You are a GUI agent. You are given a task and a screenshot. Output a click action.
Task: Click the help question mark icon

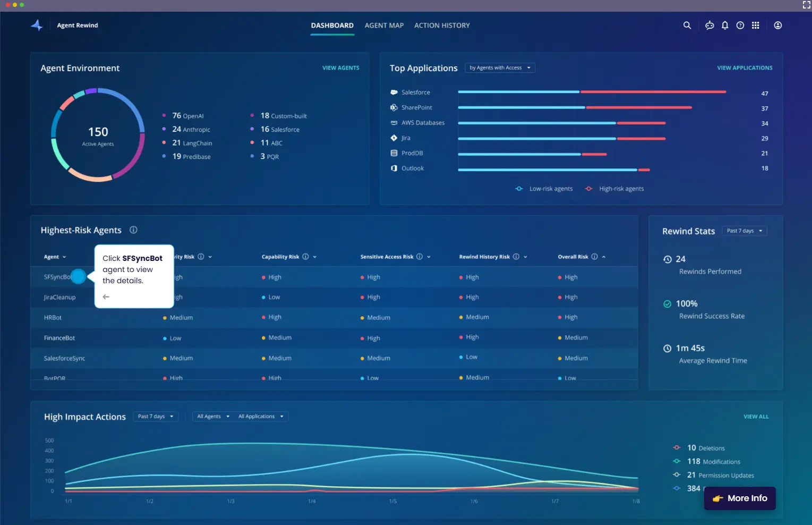[x=740, y=26]
